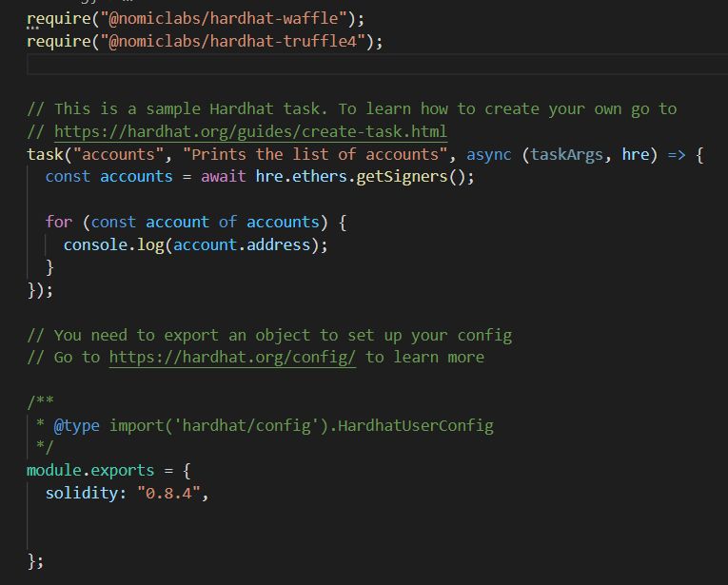Click the for keyword

click(59, 223)
